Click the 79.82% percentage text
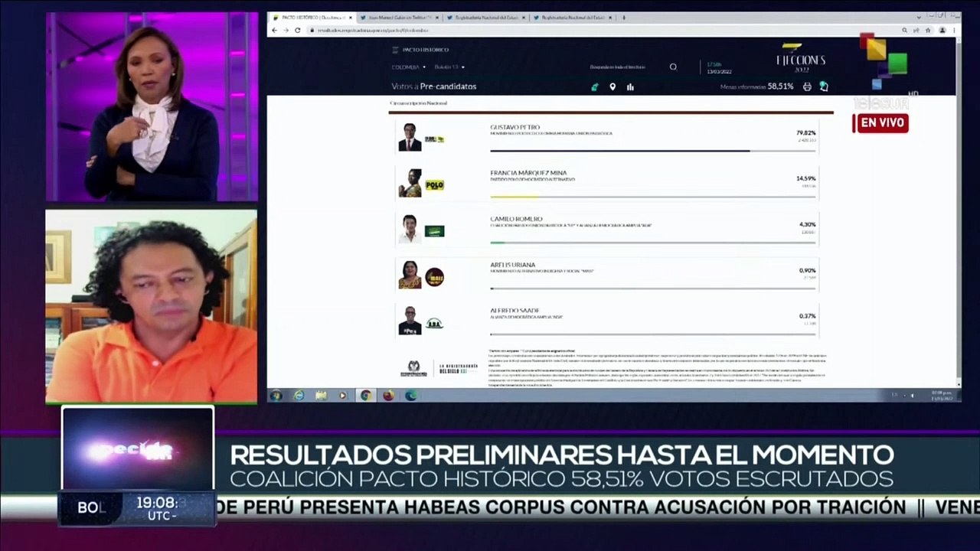Viewport: 980px width, 551px height. coord(806,132)
